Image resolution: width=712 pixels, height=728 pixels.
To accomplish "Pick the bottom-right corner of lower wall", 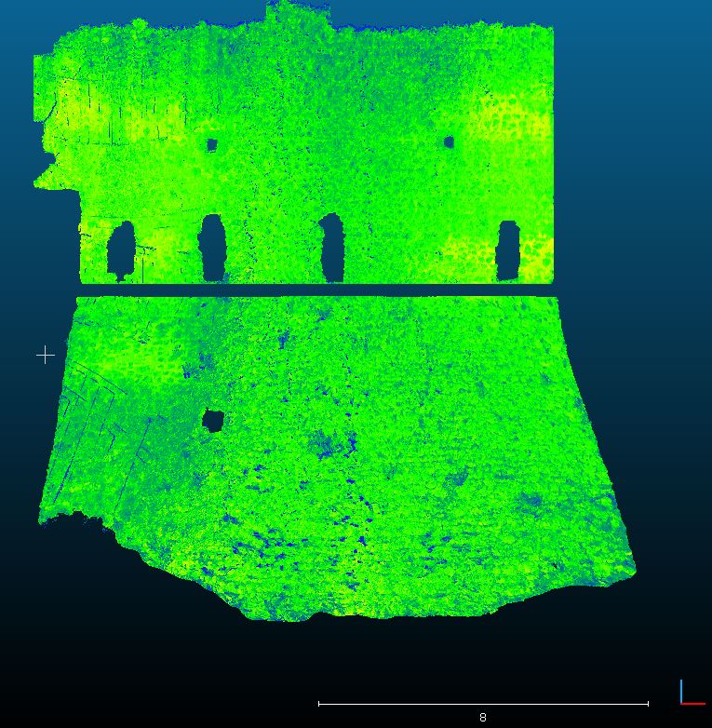I will pos(631,569).
